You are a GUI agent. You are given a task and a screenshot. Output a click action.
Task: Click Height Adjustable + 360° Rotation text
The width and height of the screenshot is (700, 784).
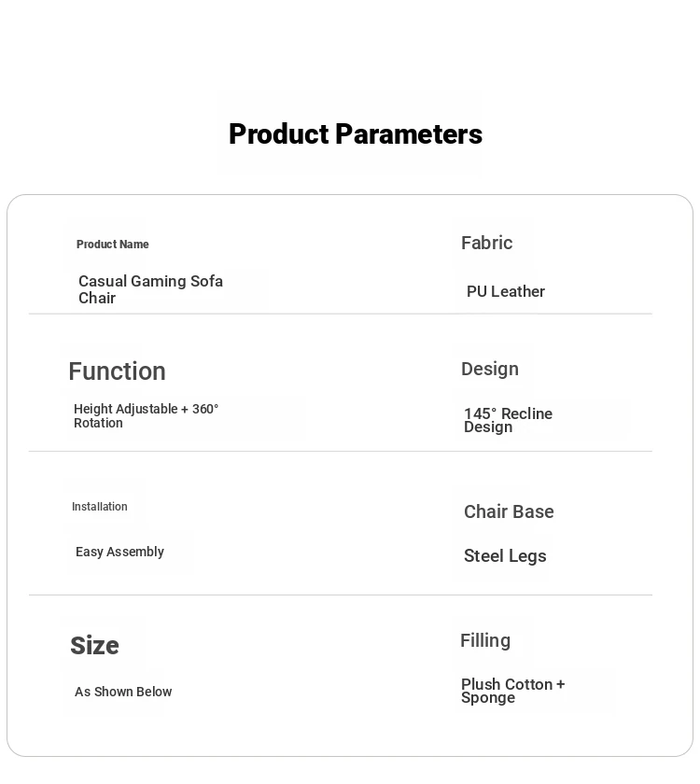(146, 415)
